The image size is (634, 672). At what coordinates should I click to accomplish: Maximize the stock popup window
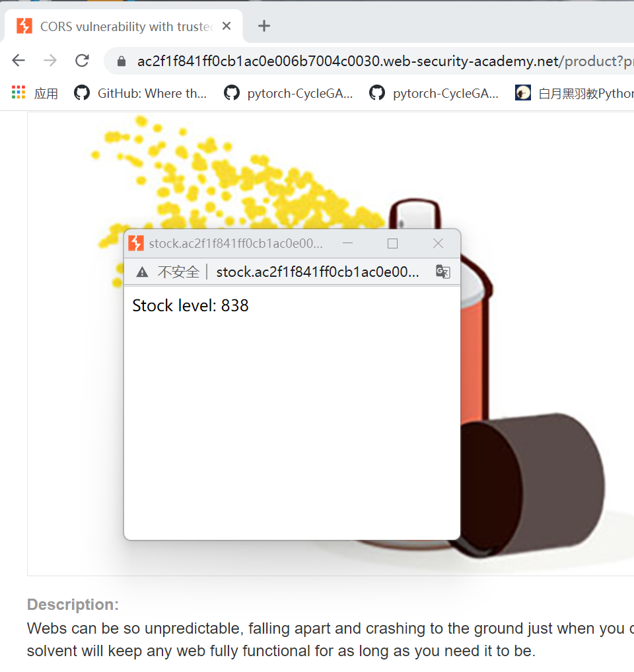click(x=392, y=243)
